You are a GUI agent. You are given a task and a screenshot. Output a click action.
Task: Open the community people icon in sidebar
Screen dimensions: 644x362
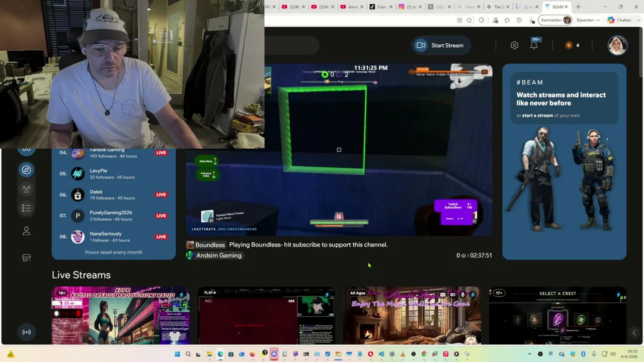click(x=27, y=189)
